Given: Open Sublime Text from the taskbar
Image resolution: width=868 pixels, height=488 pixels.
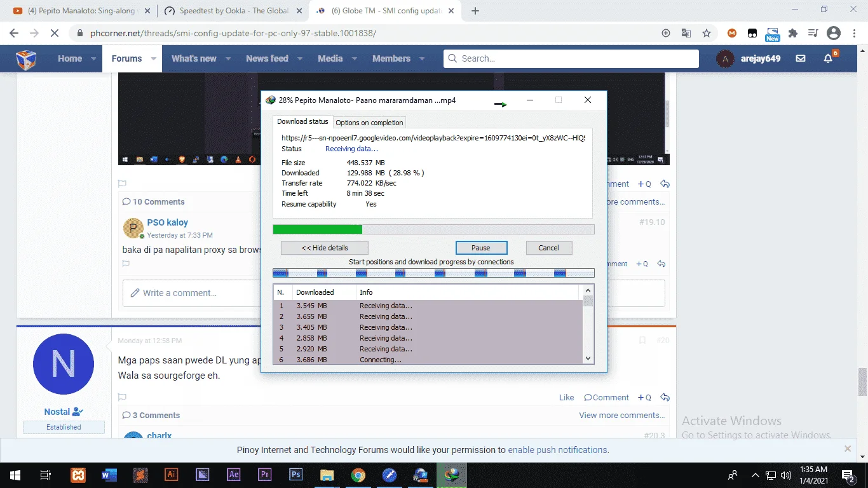Looking at the screenshot, I should (140, 475).
